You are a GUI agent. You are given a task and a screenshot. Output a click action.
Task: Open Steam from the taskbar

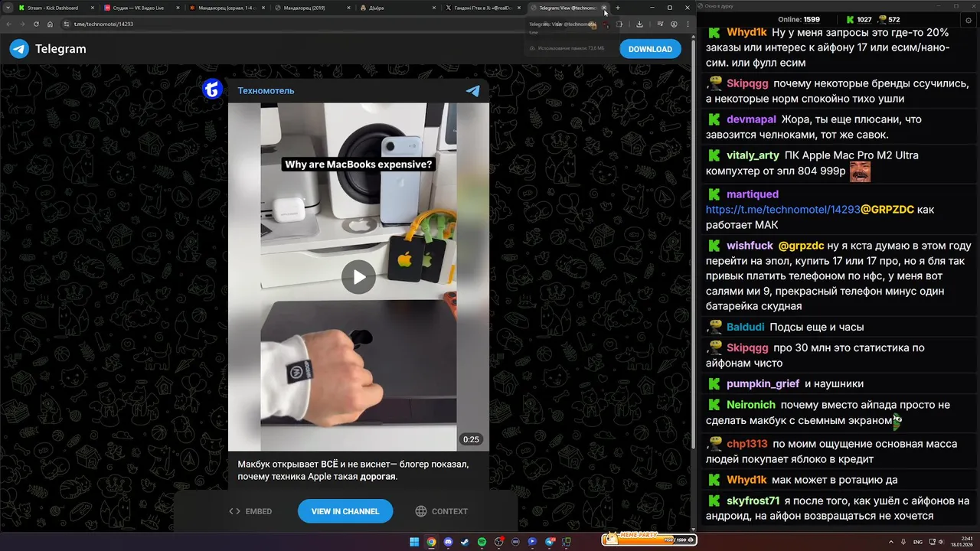(x=465, y=542)
